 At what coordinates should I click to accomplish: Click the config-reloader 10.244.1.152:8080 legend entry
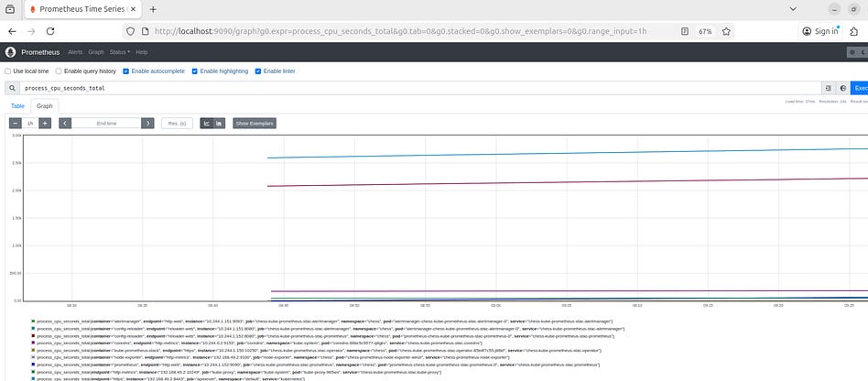pos(322,335)
